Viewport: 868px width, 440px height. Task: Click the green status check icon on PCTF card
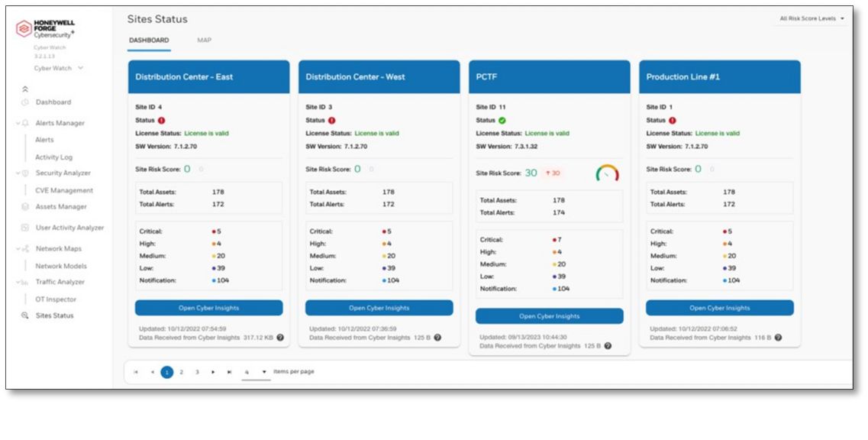502,120
